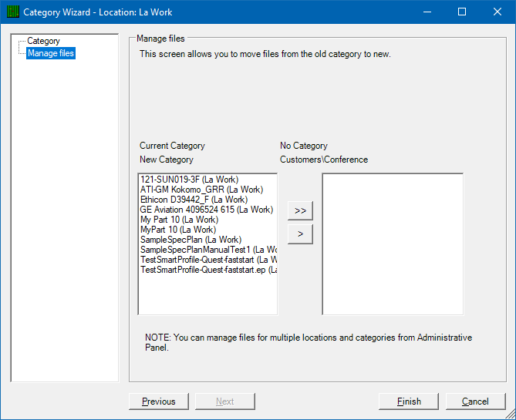
Task: Click the move single file > button
Action: (300, 234)
